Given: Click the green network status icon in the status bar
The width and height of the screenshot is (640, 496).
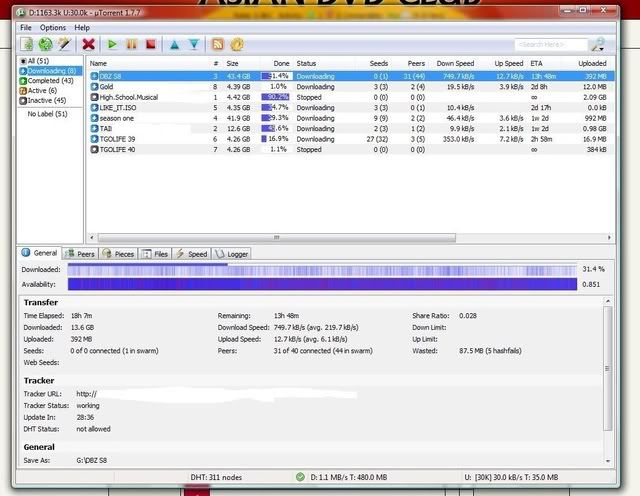Looking at the screenshot, I should (300, 477).
